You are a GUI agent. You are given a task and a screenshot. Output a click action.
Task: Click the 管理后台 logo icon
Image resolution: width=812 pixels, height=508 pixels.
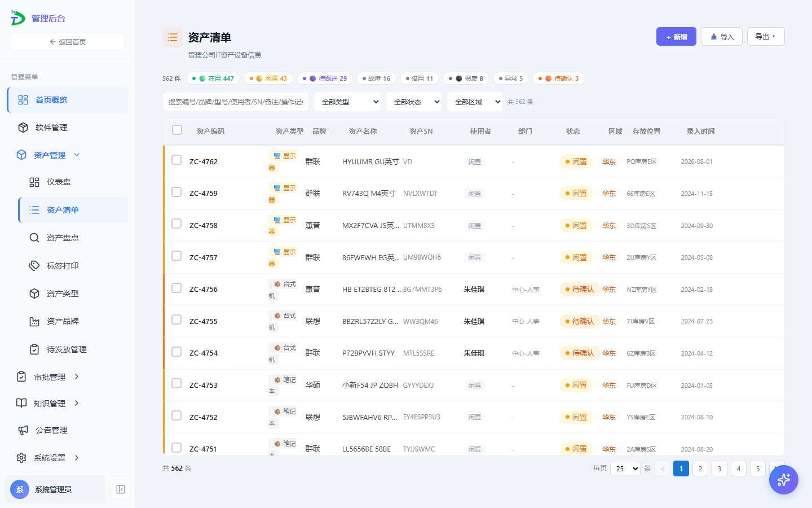18,18
